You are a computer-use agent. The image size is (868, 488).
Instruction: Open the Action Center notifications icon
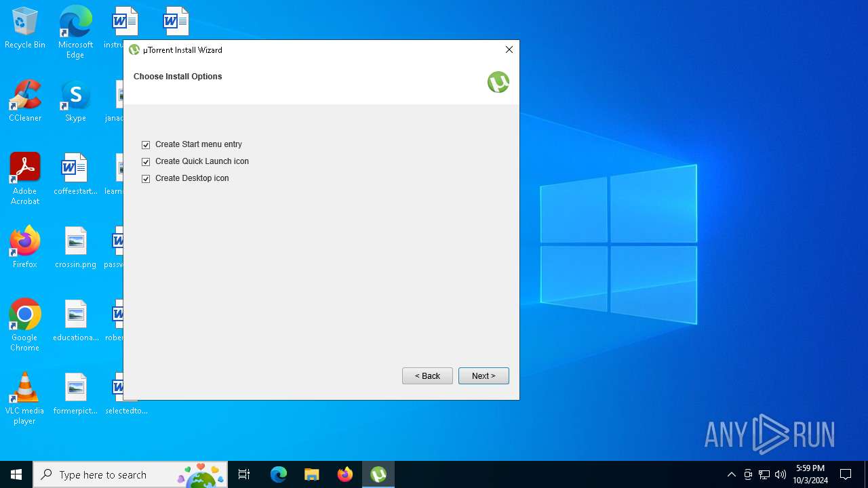[846, 474]
